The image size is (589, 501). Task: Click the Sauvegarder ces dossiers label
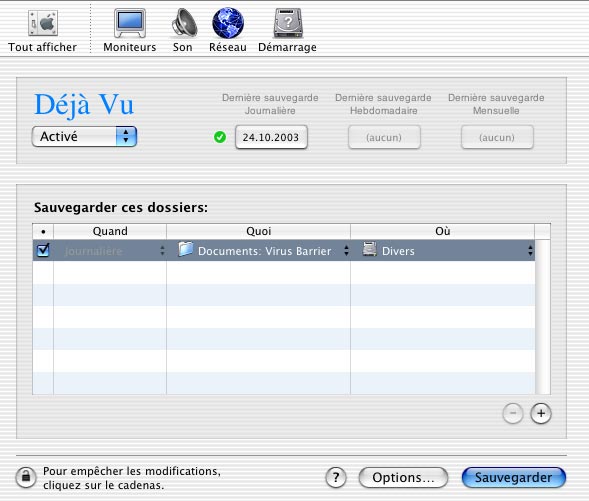coord(121,207)
